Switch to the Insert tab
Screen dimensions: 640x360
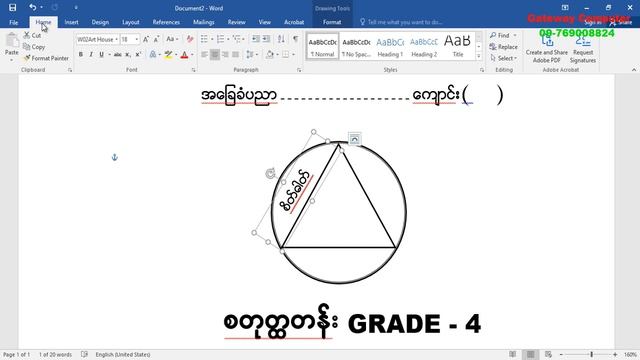coord(71,22)
